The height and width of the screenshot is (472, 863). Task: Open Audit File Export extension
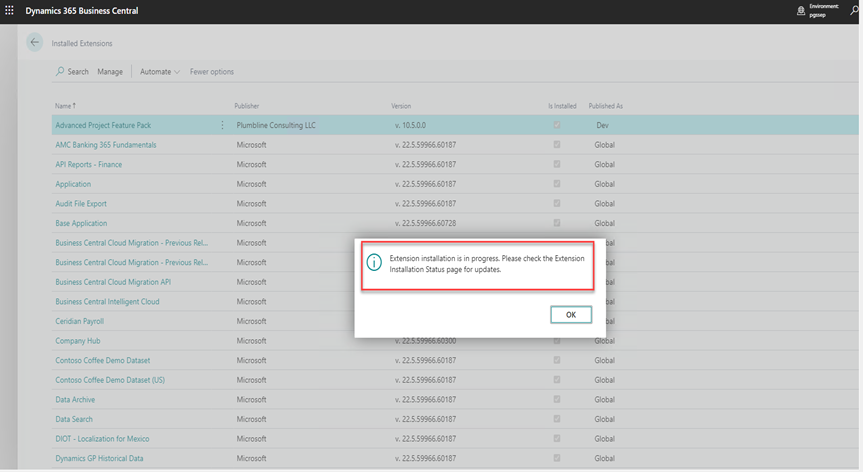coord(81,204)
